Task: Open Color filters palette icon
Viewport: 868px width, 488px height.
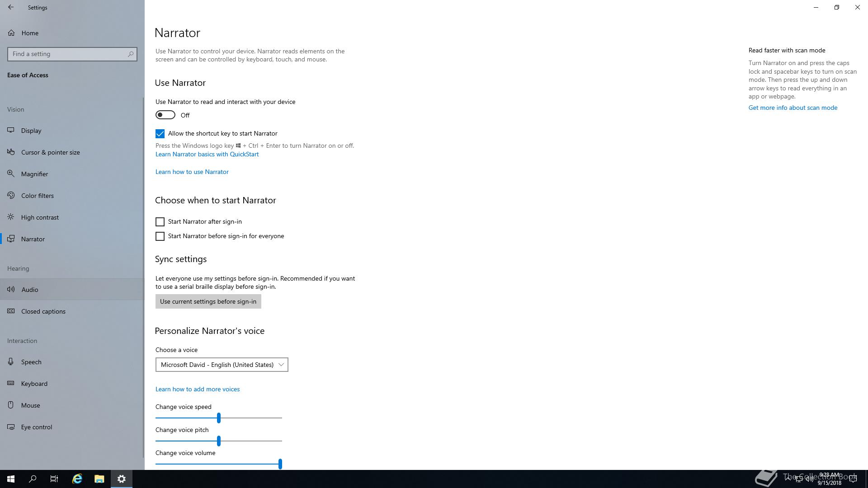Action: [11, 195]
